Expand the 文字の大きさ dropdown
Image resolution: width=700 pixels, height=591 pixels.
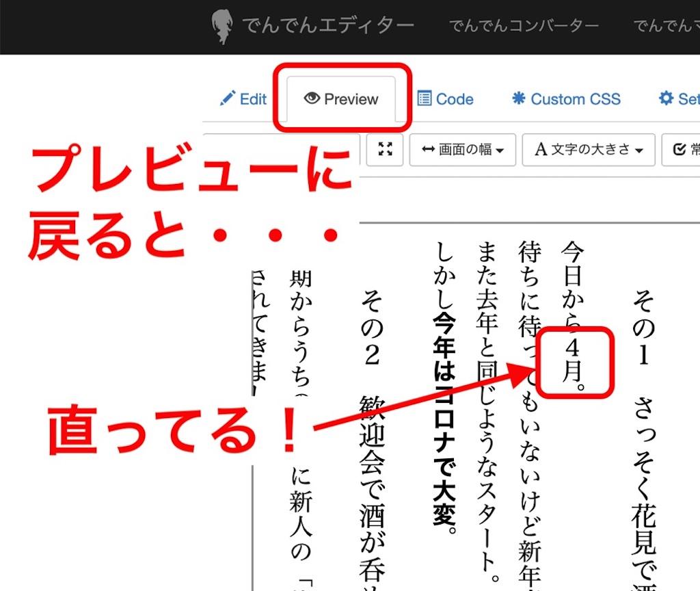[588, 150]
